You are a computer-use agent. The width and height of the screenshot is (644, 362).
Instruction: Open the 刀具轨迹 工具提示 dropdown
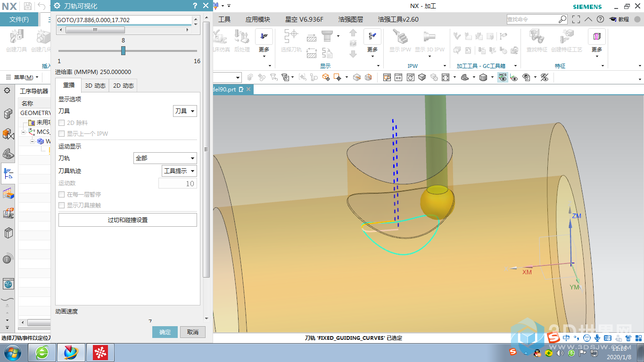pyautogui.click(x=179, y=171)
